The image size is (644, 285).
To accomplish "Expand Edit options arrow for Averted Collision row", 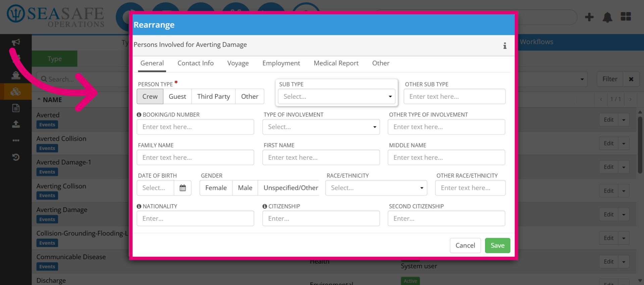I will [624, 143].
